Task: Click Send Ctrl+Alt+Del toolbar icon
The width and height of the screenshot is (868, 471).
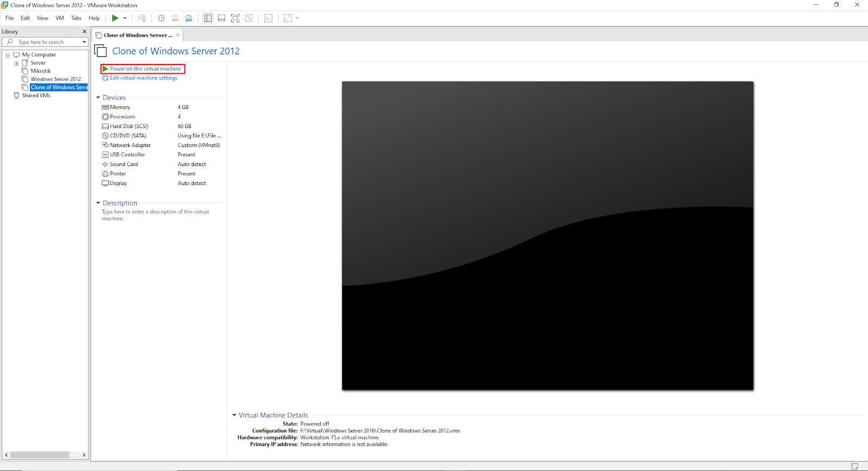Action: 142,18
